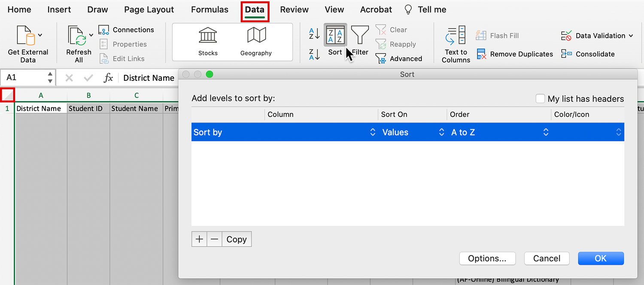The image size is (644, 285).
Task: Click the Refresh All icon
Action: pos(78,36)
